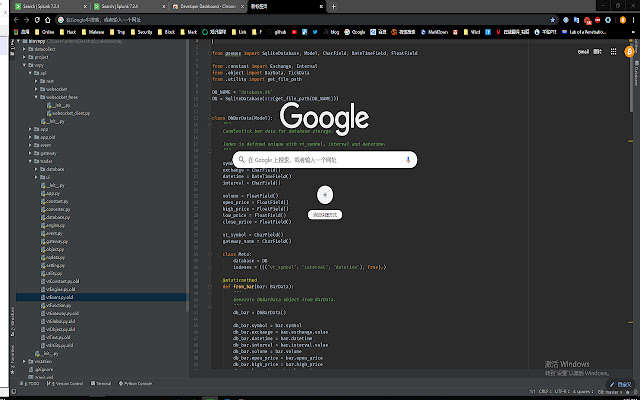Image resolution: width=640 pixels, height=400 pixels.
Task: Expand the app.old folder in tree
Action: point(30,137)
